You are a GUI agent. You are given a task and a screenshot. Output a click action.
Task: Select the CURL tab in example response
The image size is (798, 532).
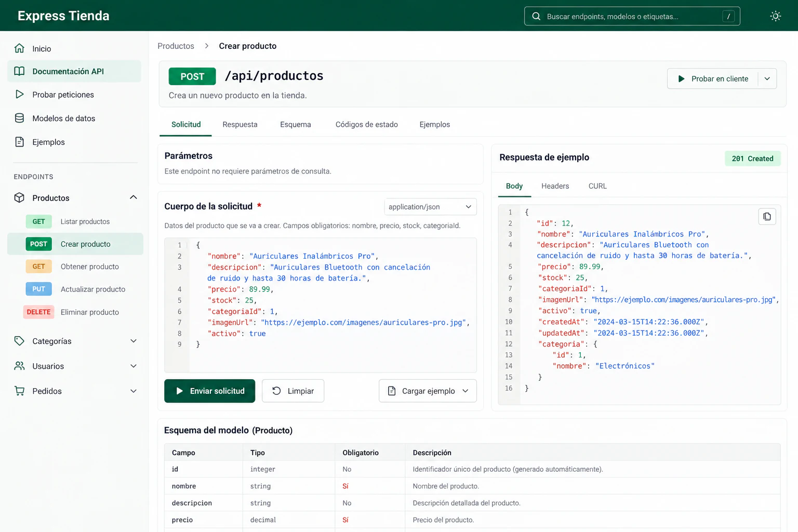coord(597,186)
